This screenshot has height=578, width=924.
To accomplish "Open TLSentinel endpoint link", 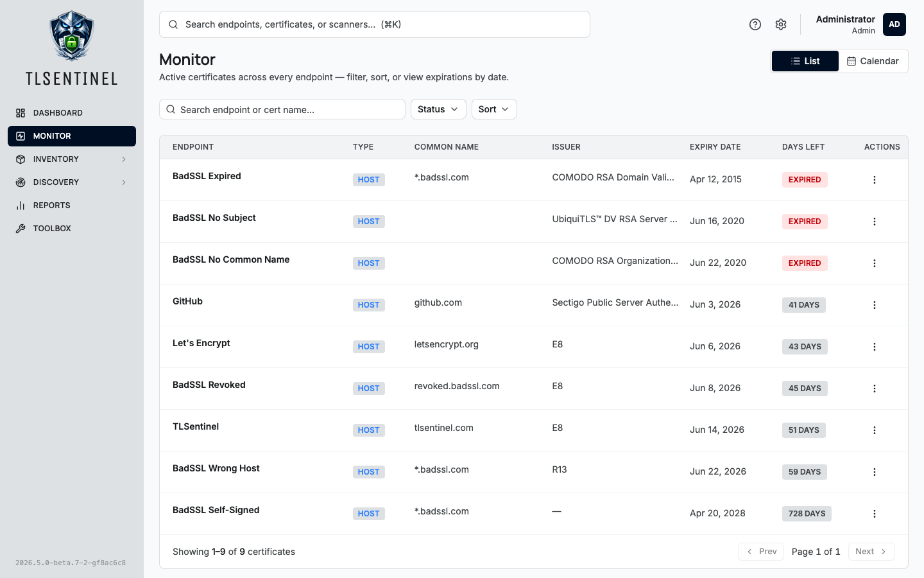I will pos(196,426).
